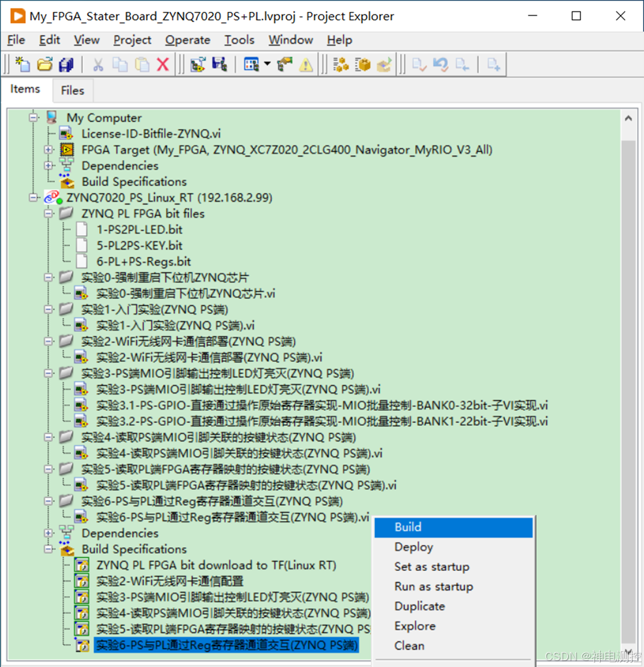Click the My Computer icon in tree
The width and height of the screenshot is (644, 667).
(x=52, y=117)
